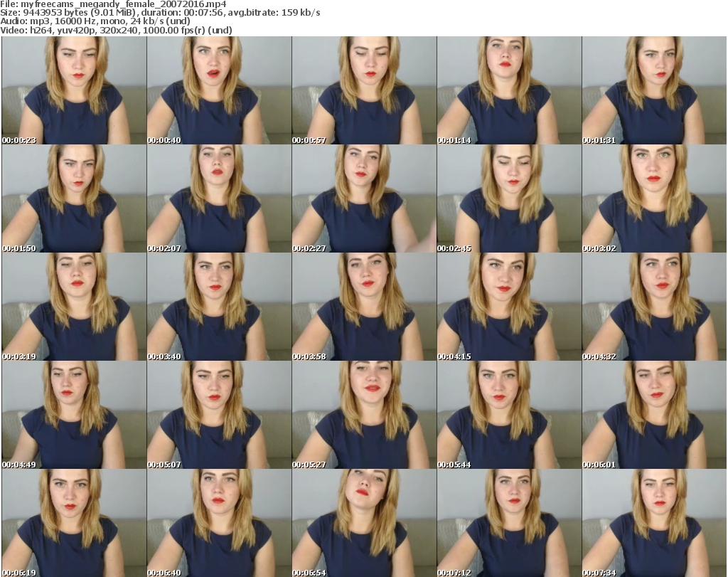The width and height of the screenshot is (728, 577).
Task: Pick the frame stamped 00:04:49
Action: 74,415
